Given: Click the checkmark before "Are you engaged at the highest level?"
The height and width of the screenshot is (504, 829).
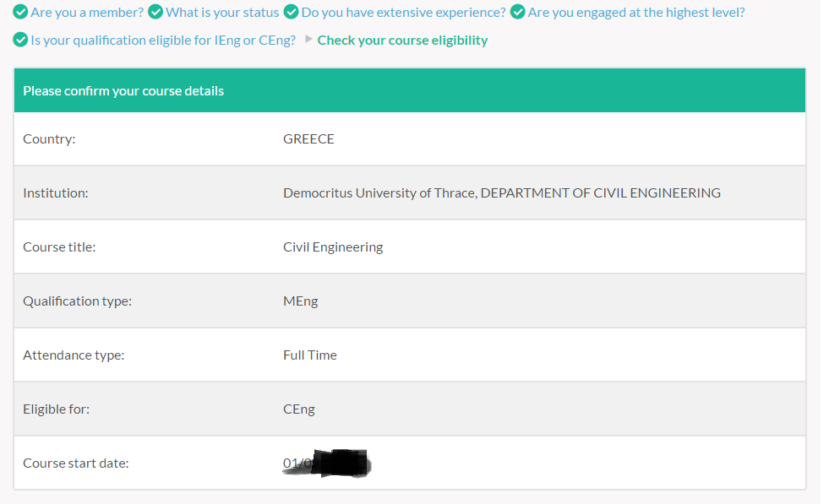Looking at the screenshot, I should tap(518, 13).
